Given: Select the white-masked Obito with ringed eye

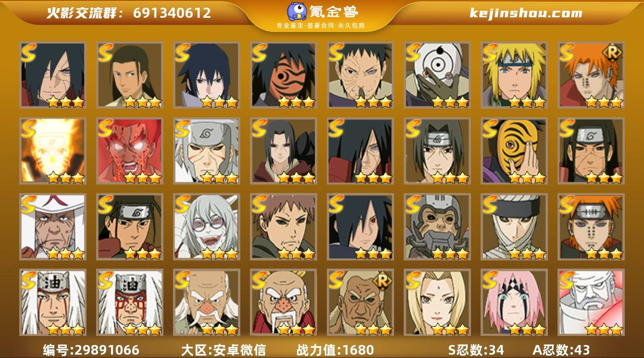Looking at the screenshot, I should 437,75.
